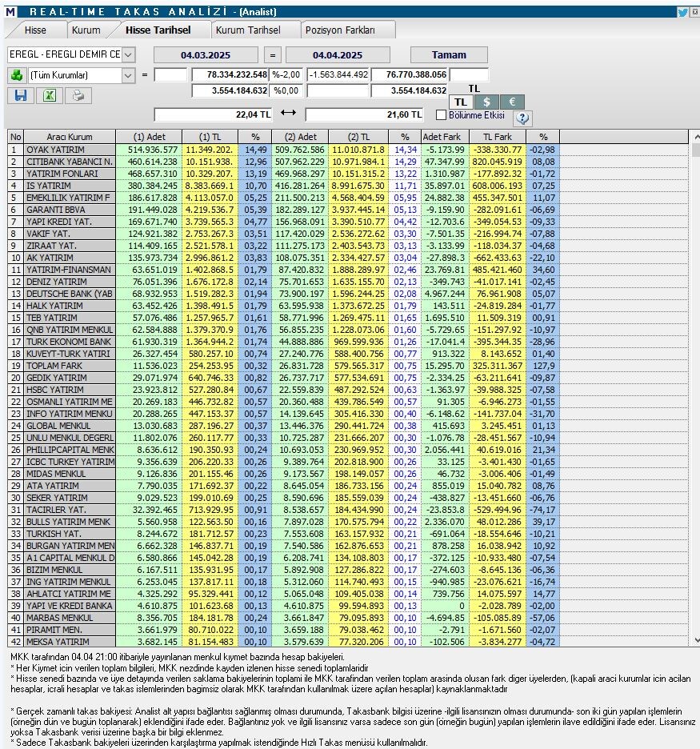Click the 78.334.232.548 total field
The image size is (700, 749).
point(230,74)
